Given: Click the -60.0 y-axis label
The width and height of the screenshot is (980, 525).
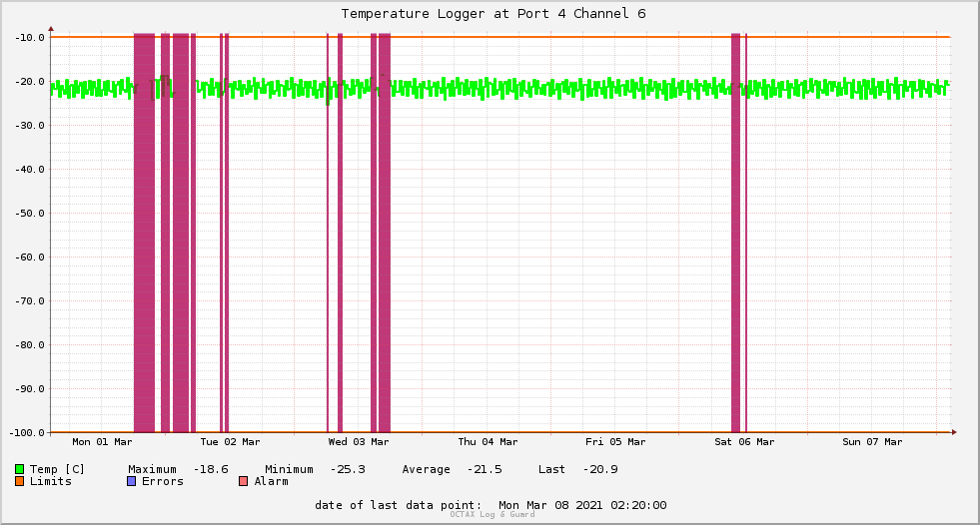Looking at the screenshot, I should [29, 258].
